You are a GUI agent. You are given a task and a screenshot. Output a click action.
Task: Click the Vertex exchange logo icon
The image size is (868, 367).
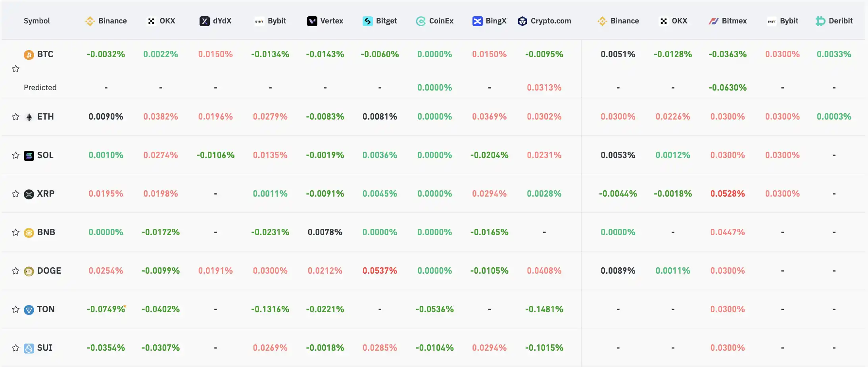tap(312, 21)
